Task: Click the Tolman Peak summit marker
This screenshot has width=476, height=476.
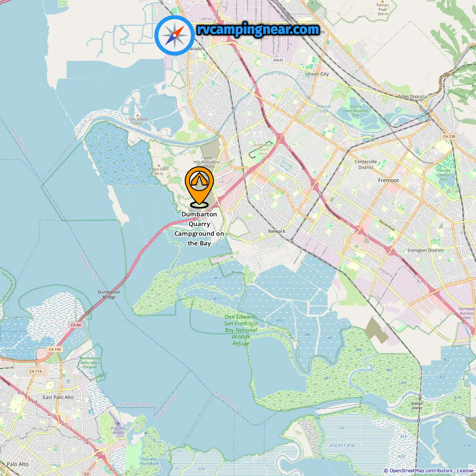Action: pyautogui.click(x=382, y=1)
